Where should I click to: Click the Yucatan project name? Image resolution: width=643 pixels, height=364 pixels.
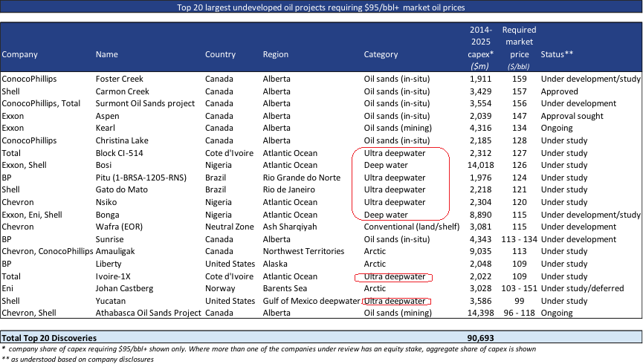point(110,301)
